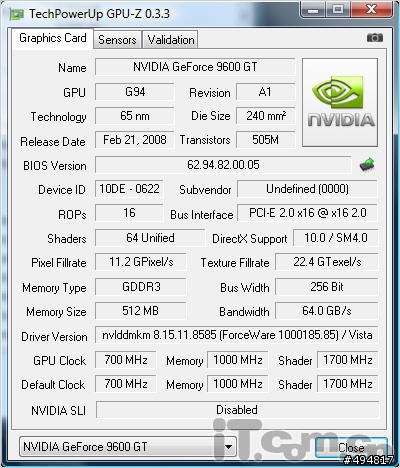Click the GPU Clock field 700 MHz
The width and height of the screenshot is (400, 468).
[126, 360]
